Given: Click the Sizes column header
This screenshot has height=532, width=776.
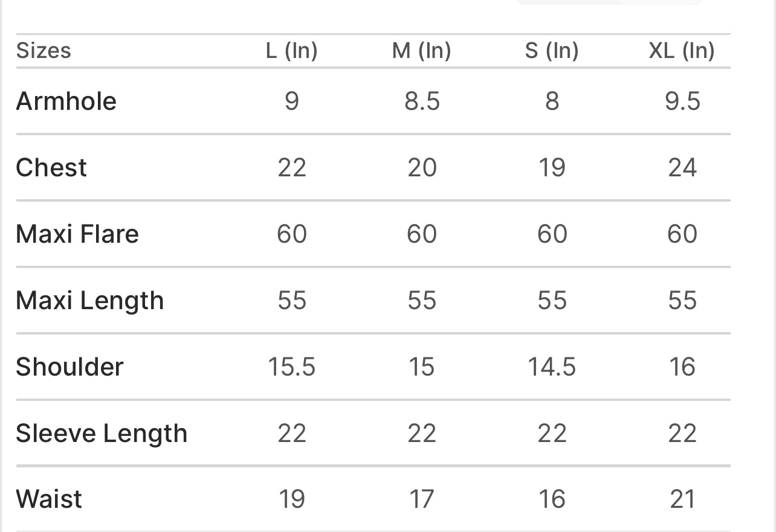Looking at the screenshot, I should point(44,51).
